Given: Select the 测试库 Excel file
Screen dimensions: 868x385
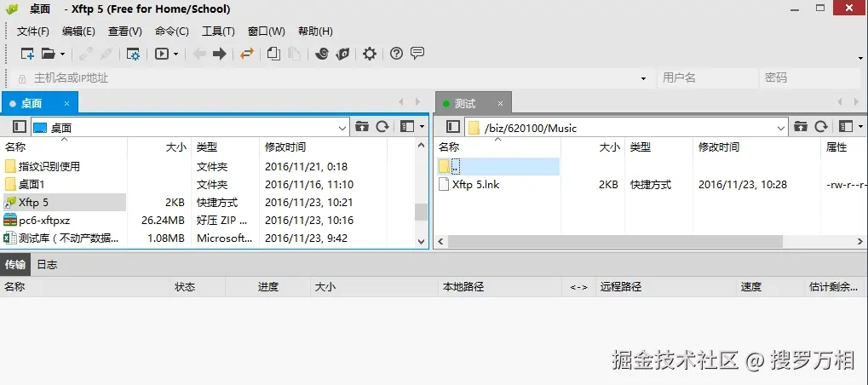Looking at the screenshot, I should point(61,238).
